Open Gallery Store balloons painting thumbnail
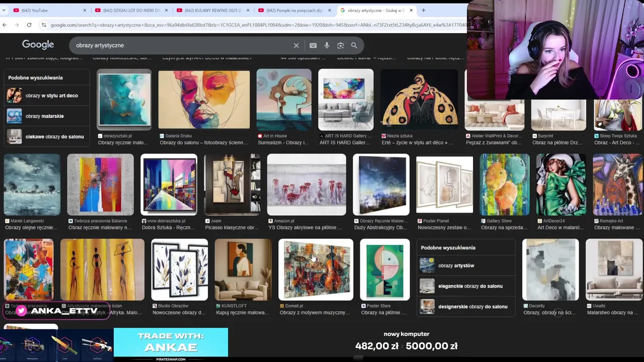 click(505, 185)
